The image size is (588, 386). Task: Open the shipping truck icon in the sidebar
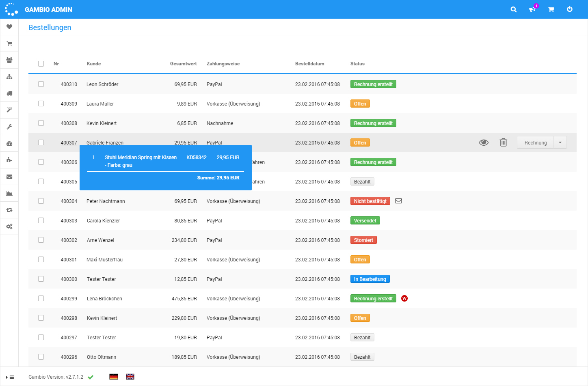point(9,93)
